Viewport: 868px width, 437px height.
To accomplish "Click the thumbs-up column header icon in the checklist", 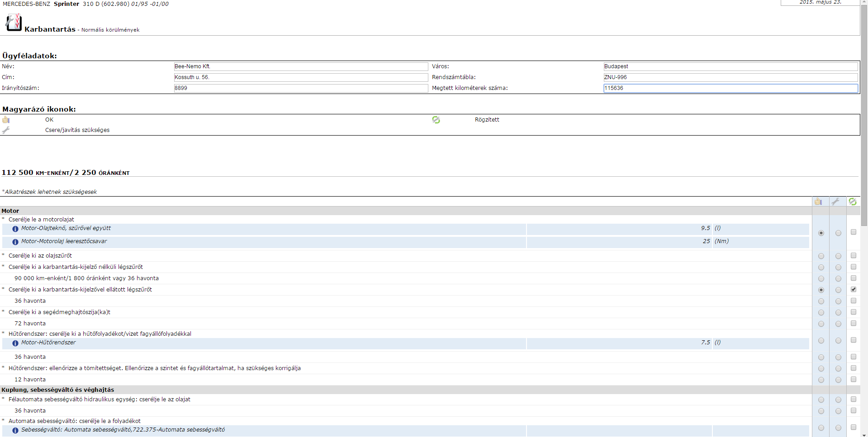I will (818, 202).
